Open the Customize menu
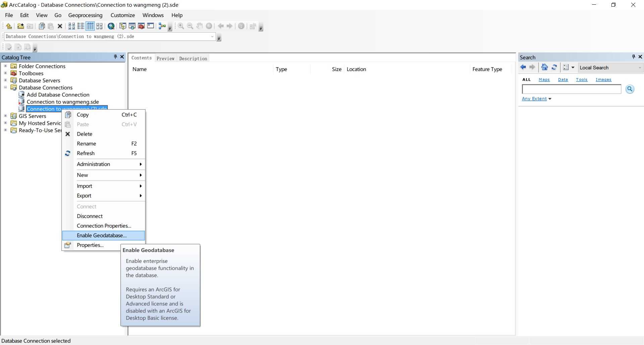This screenshot has width=644, height=345. pos(123,15)
